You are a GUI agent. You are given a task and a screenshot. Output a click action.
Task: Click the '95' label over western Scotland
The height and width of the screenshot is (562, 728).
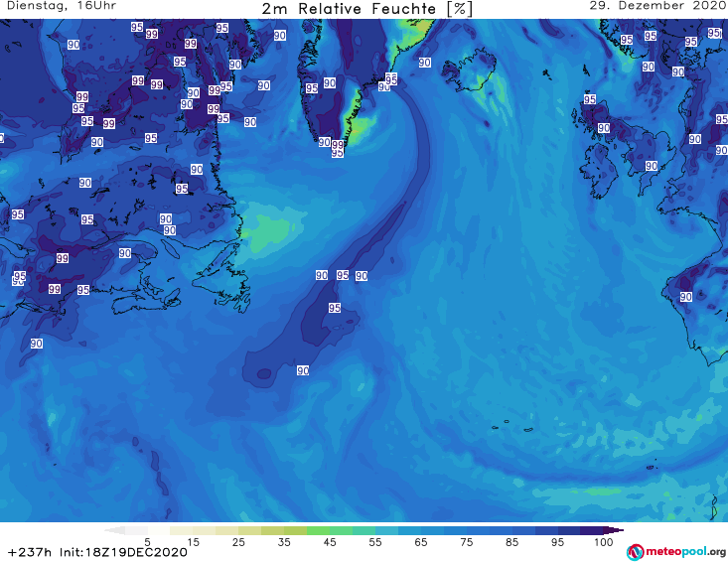[x=590, y=99]
